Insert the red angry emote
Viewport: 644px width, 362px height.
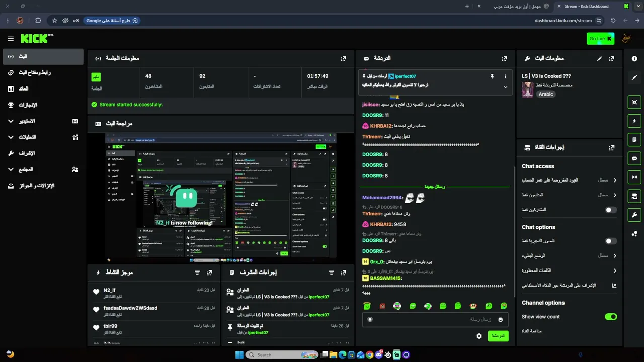pyautogui.click(x=382, y=306)
